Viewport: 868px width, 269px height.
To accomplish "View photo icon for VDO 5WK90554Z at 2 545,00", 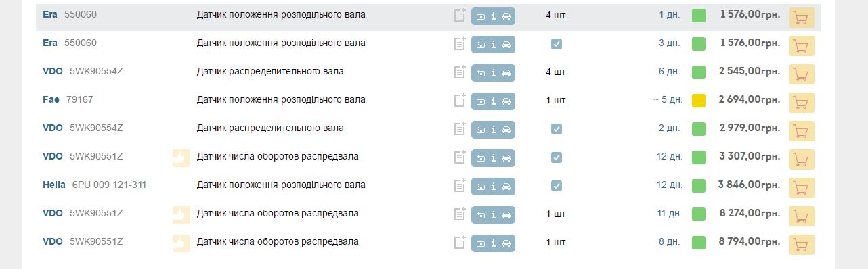I will (480, 73).
